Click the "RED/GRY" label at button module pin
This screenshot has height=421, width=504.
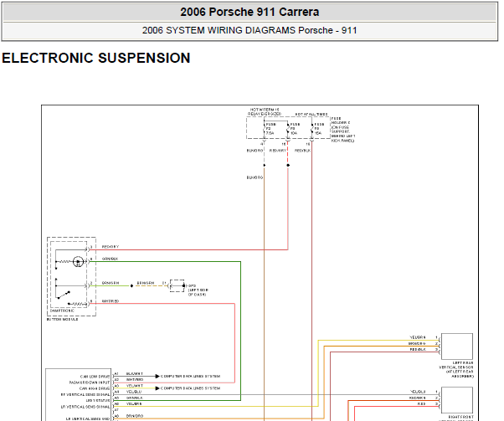point(111,247)
